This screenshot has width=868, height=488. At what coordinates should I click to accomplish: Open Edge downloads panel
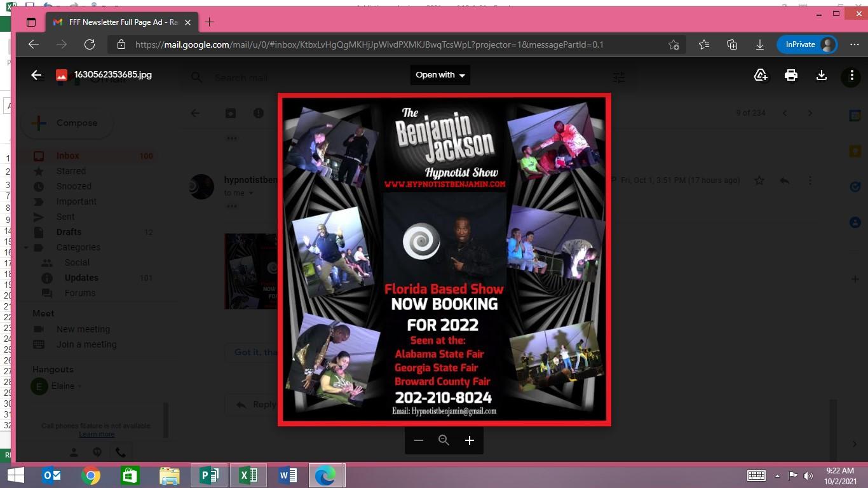click(760, 44)
